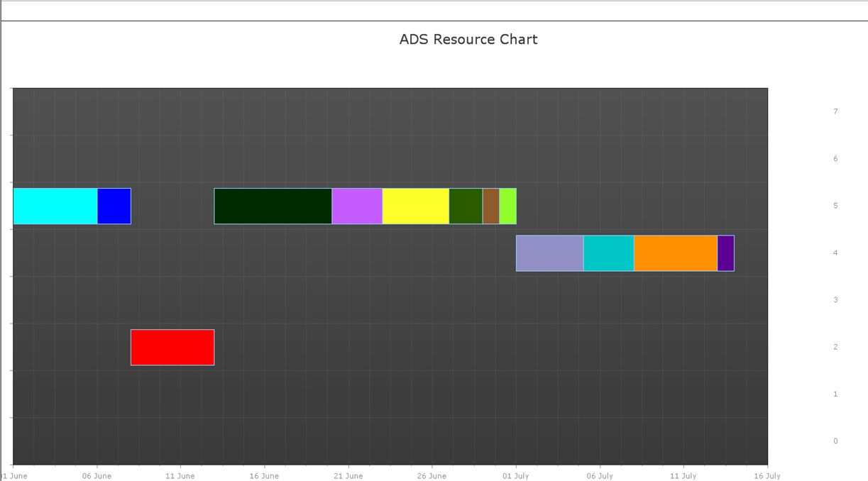Click the lime green bar in row 5
The width and height of the screenshot is (868, 481).
tap(508, 206)
